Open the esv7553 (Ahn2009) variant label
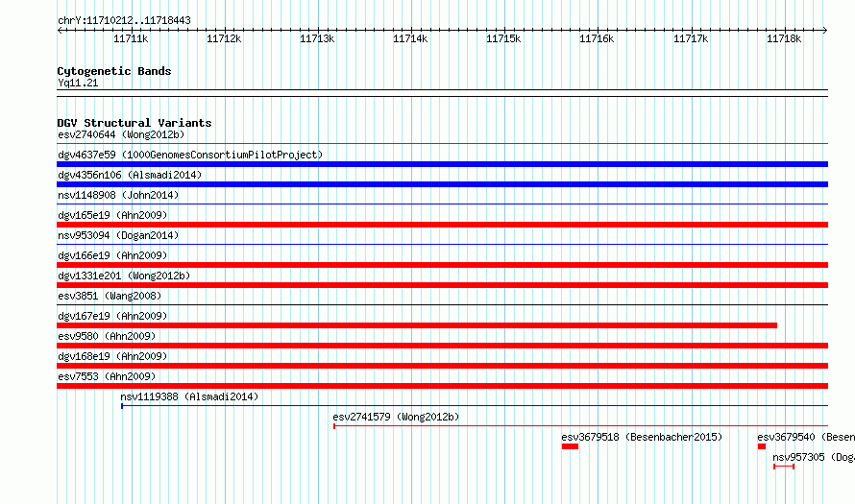Image resolution: width=855 pixels, height=504 pixels. tap(107, 376)
